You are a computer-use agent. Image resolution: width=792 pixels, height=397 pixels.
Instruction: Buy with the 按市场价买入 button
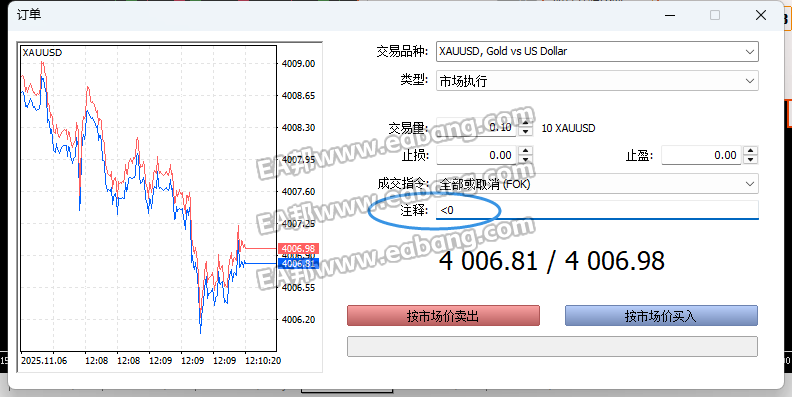click(661, 316)
